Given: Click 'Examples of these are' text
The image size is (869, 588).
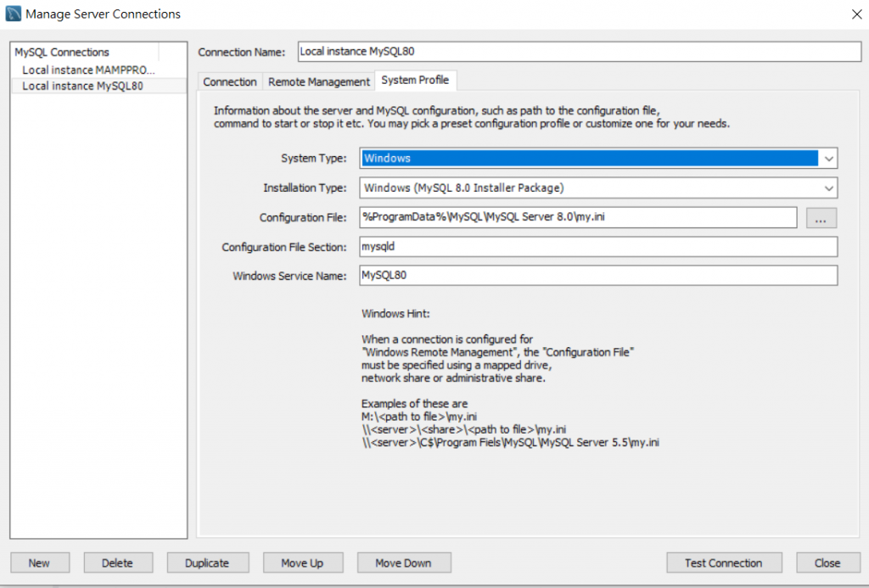Looking at the screenshot, I should pos(414,403).
